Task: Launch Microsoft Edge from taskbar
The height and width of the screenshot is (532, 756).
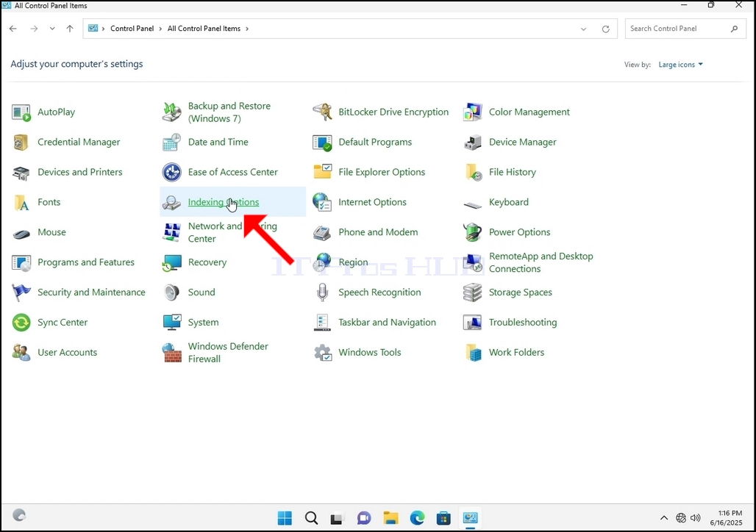Action: [417, 519]
